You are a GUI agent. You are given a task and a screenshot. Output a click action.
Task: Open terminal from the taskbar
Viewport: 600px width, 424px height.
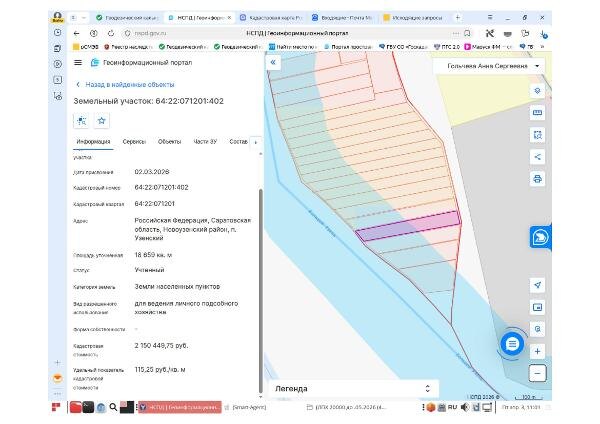(88, 407)
